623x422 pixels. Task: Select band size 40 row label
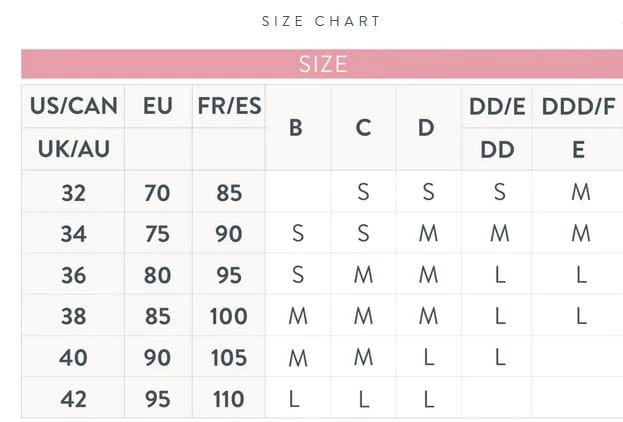tap(73, 357)
